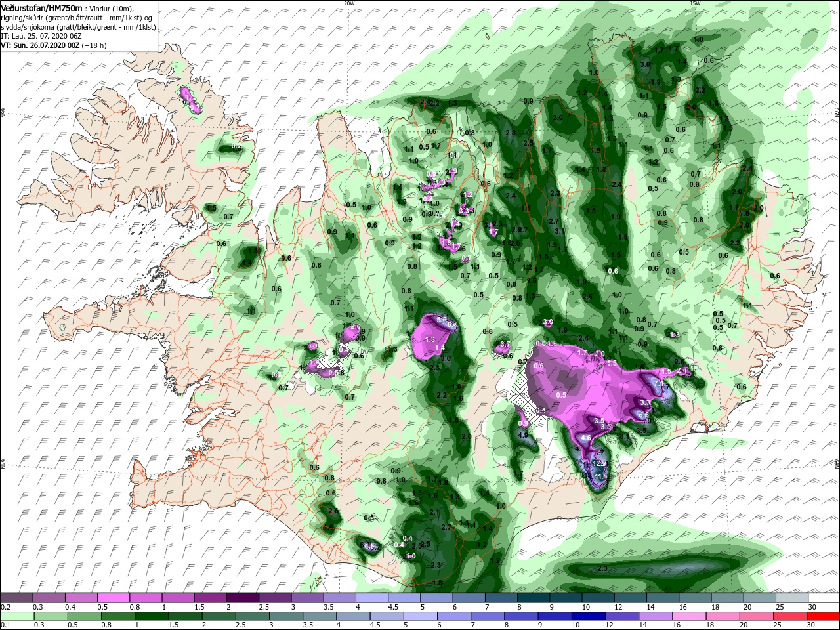
Task: Click the white 30 swatch in the upper legend row
Action: coord(824,598)
